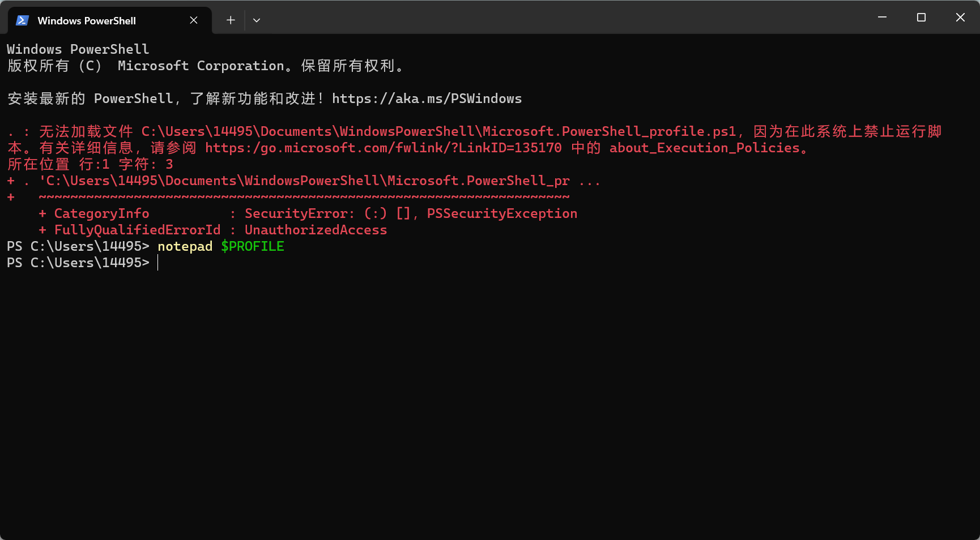Click the about_Execution_Policies text in the error
This screenshot has height=540, width=980.
704,148
